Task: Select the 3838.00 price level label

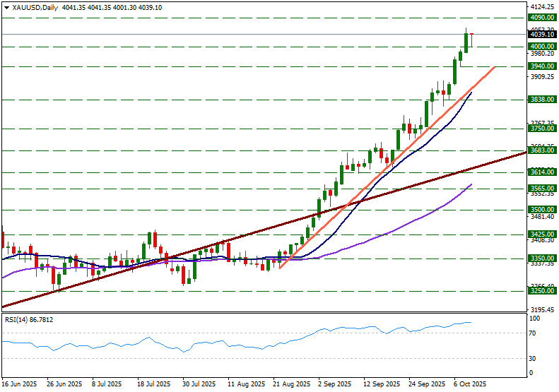Action: click(x=541, y=100)
